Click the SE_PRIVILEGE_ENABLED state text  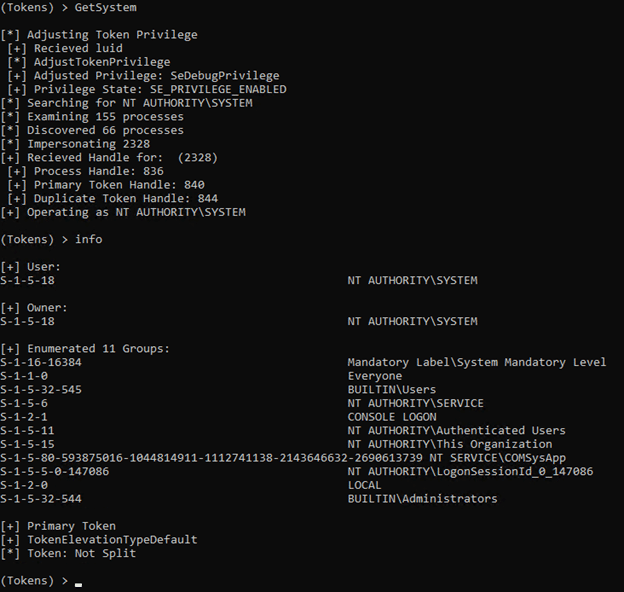point(218,90)
